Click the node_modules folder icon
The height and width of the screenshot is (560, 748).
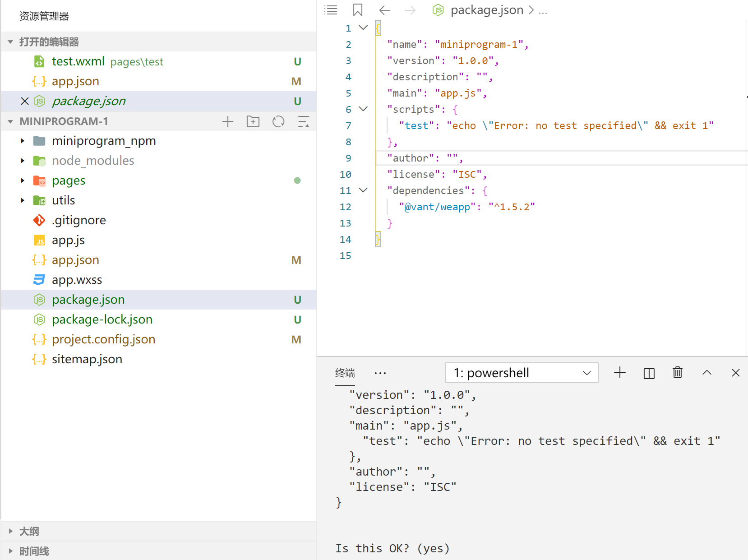(39, 161)
